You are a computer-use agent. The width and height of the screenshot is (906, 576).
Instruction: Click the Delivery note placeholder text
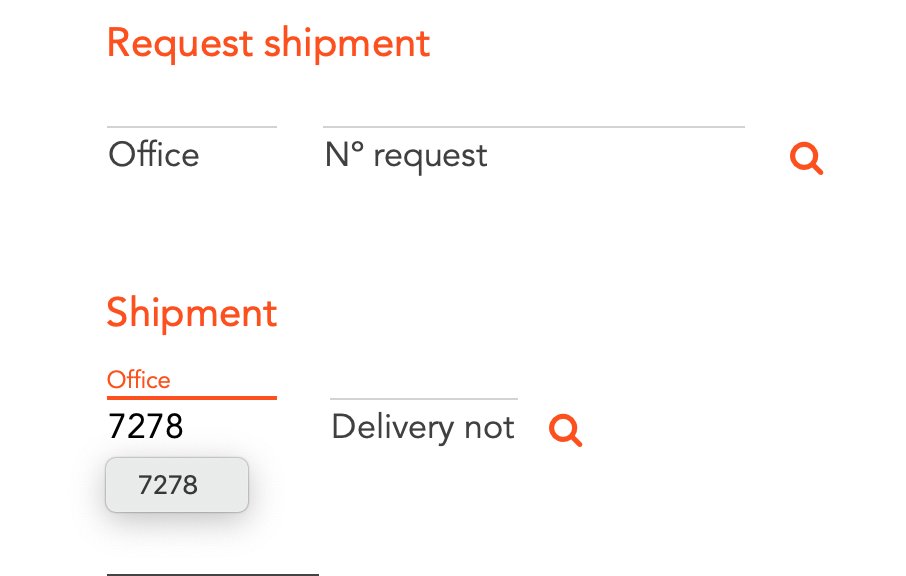click(423, 427)
